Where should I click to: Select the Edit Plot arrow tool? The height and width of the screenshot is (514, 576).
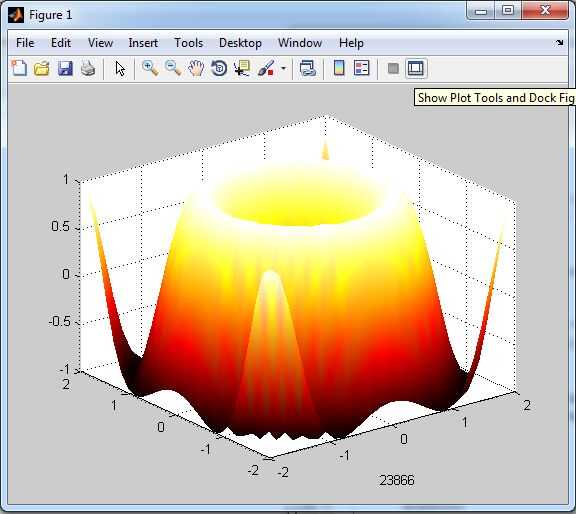[x=120, y=69]
